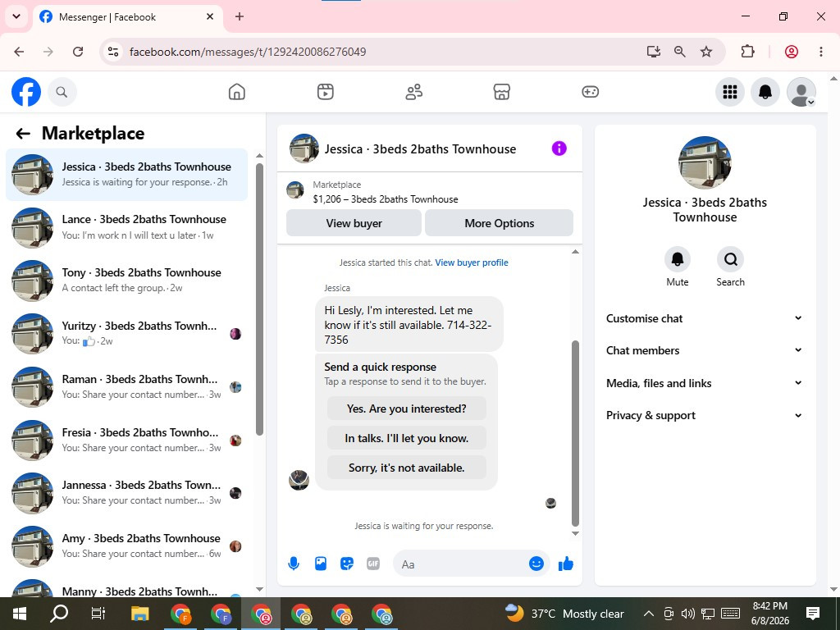
Task: Open Chrome three-dot menu
Action: 820,52
